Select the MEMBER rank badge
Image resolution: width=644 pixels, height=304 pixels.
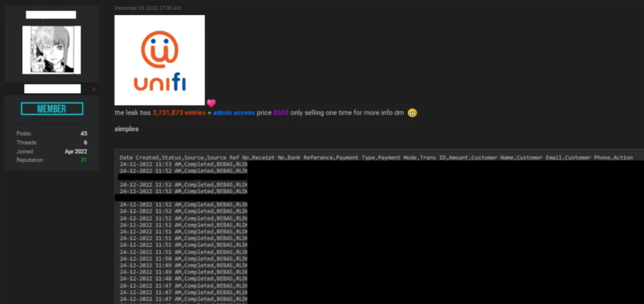52,109
